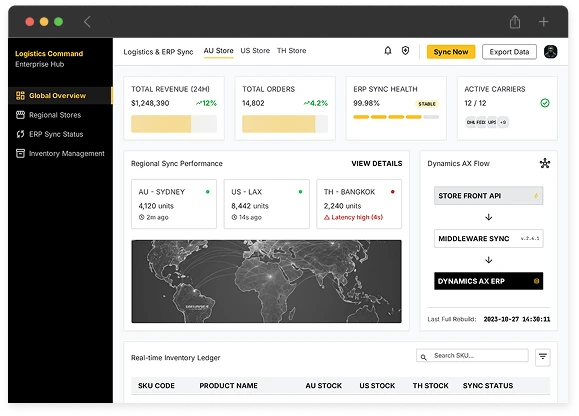579x416 pixels.
Task: Select the DYNAMICS AX ERP flow step
Action: coord(489,281)
